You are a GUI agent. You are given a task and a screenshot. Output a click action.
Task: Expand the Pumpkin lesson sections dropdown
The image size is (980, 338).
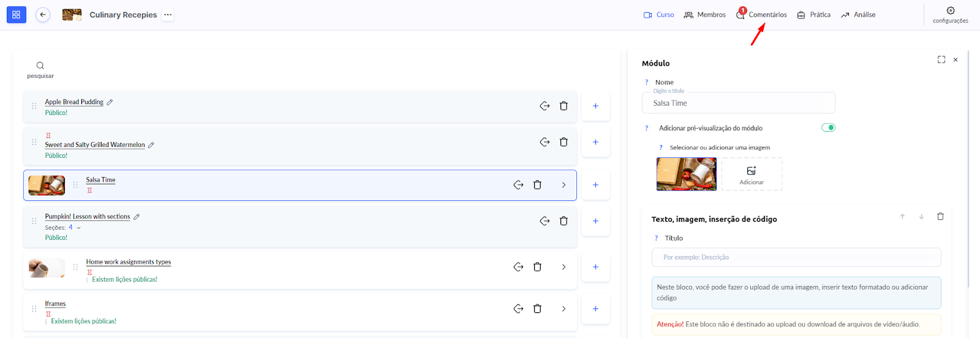(x=78, y=228)
